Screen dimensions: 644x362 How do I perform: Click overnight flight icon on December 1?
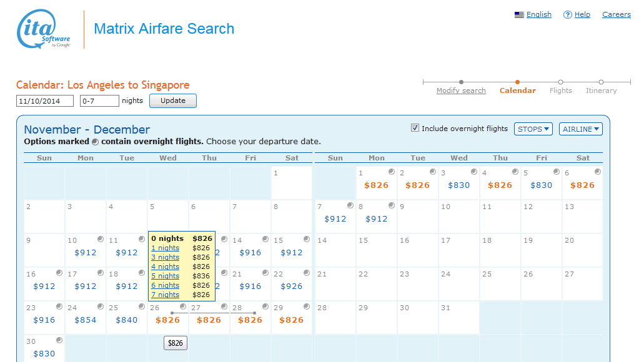pos(391,172)
